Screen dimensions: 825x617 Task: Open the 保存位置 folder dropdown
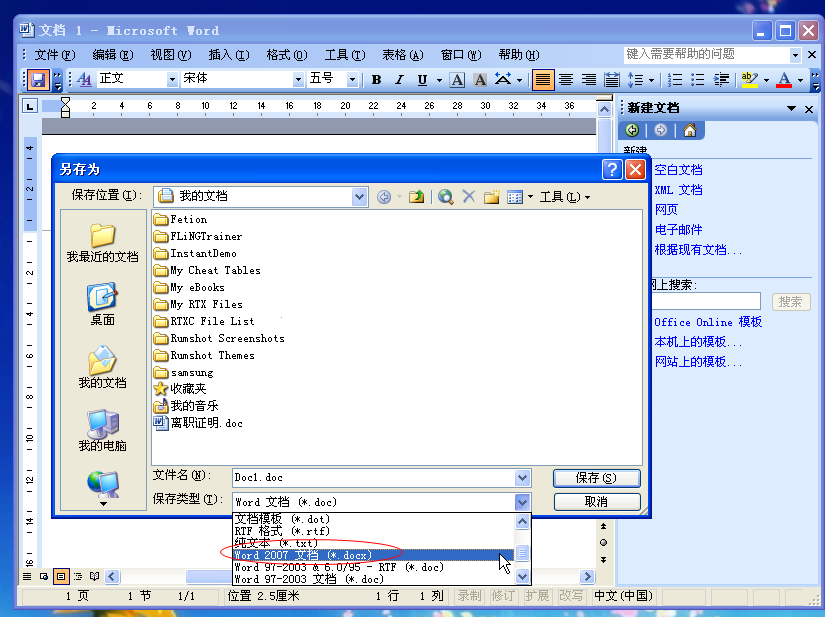359,197
